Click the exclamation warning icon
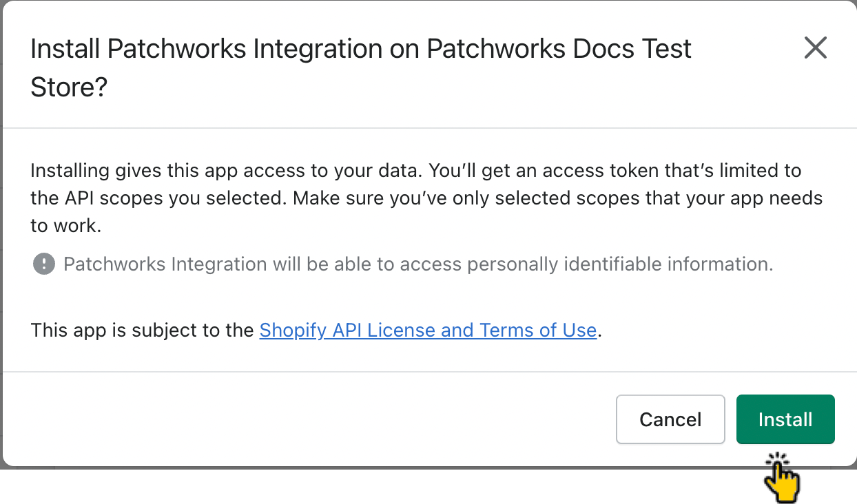The width and height of the screenshot is (857, 504). [x=44, y=264]
